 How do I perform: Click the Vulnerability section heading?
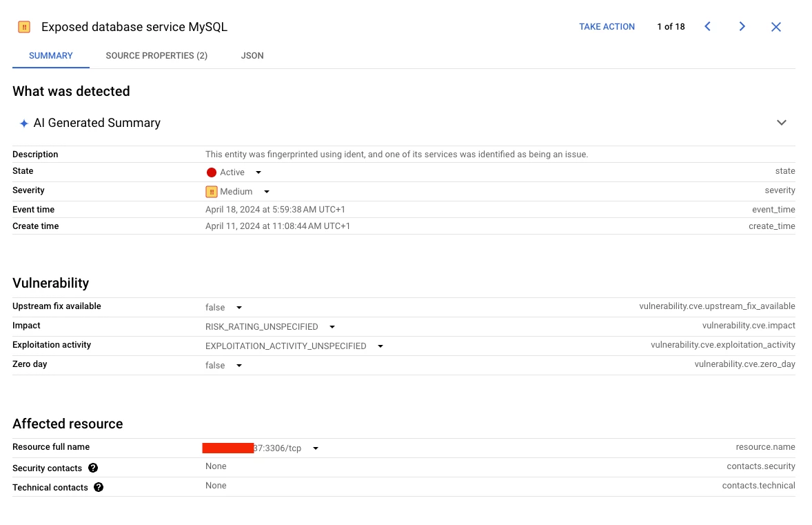coord(51,283)
